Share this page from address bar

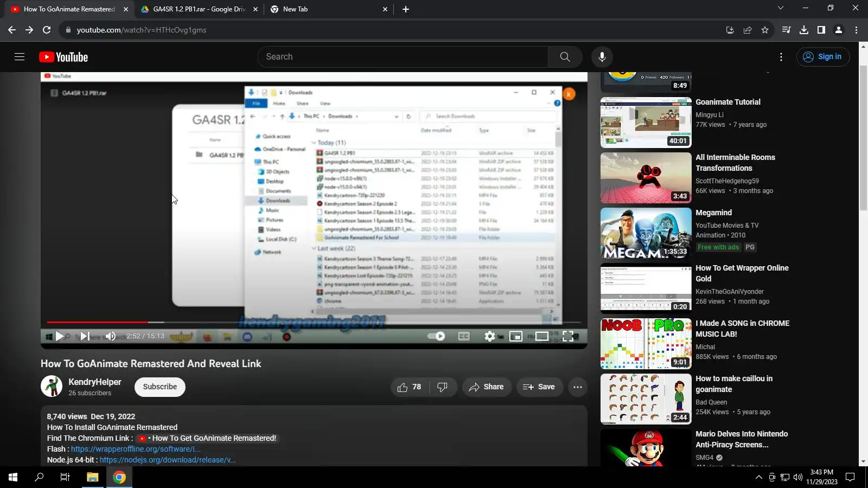(748, 30)
